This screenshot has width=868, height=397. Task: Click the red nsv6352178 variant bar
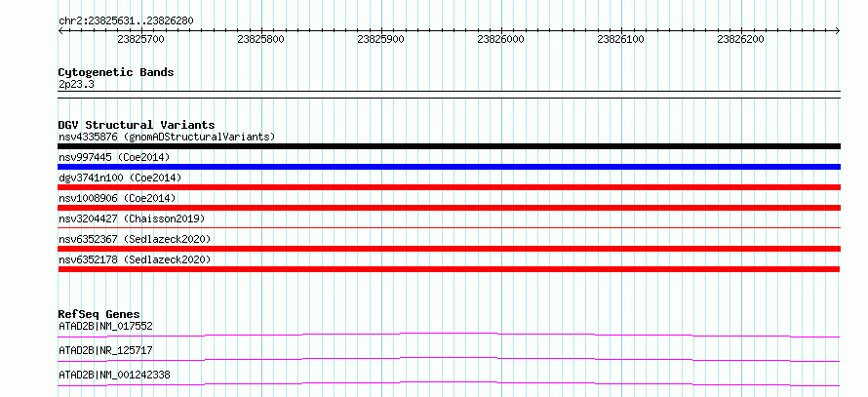coord(449,269)
